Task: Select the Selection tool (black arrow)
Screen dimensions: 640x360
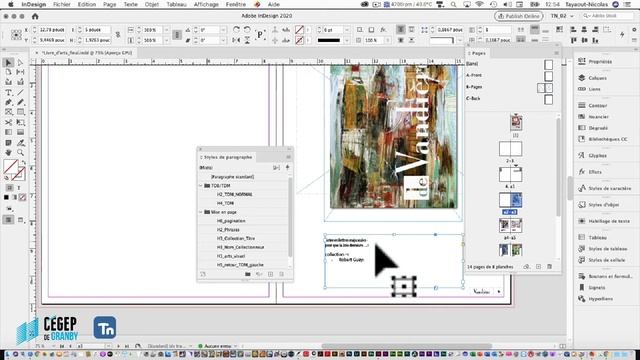Action: [x=8, y=62]
